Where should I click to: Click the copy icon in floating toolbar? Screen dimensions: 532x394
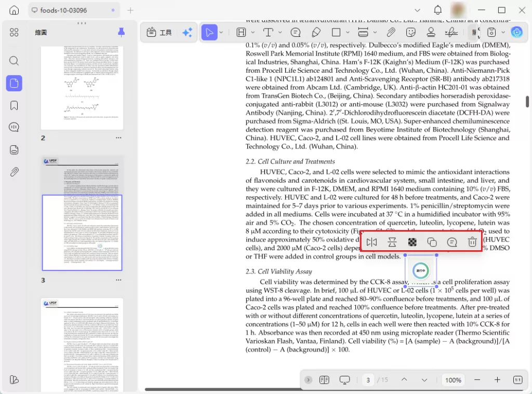(x=432, y=242)
